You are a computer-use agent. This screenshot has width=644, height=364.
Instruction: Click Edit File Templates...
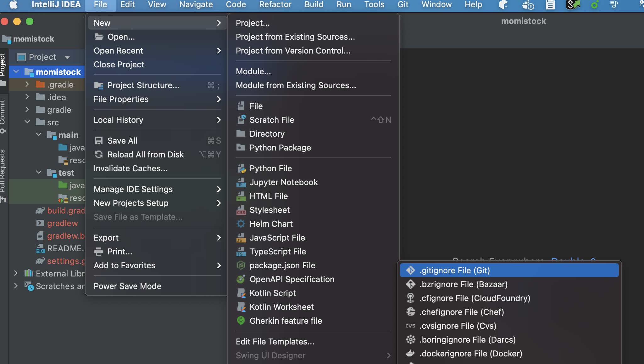[275, 342]
